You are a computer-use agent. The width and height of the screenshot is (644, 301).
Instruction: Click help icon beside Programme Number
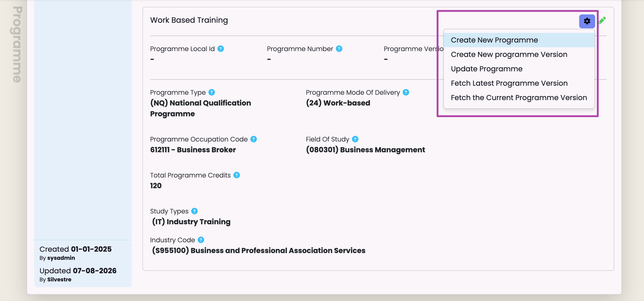click(339, 49)
